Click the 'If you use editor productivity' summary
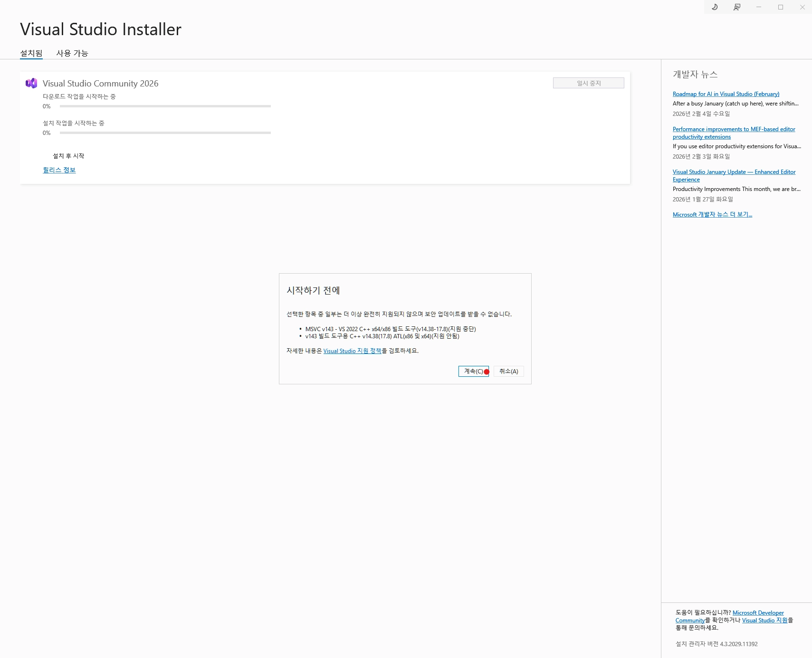Image resolution: width=812 pixels, height=658 pixels. pos(737,146)
